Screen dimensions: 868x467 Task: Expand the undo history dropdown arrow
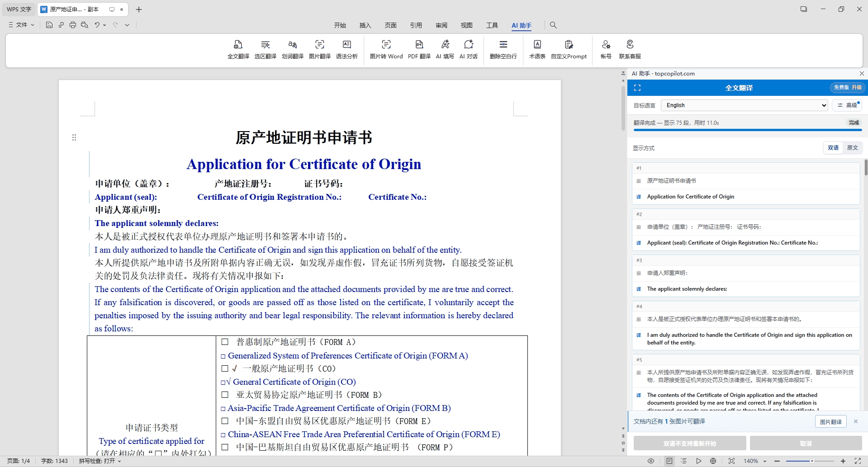tap(104, 25)
